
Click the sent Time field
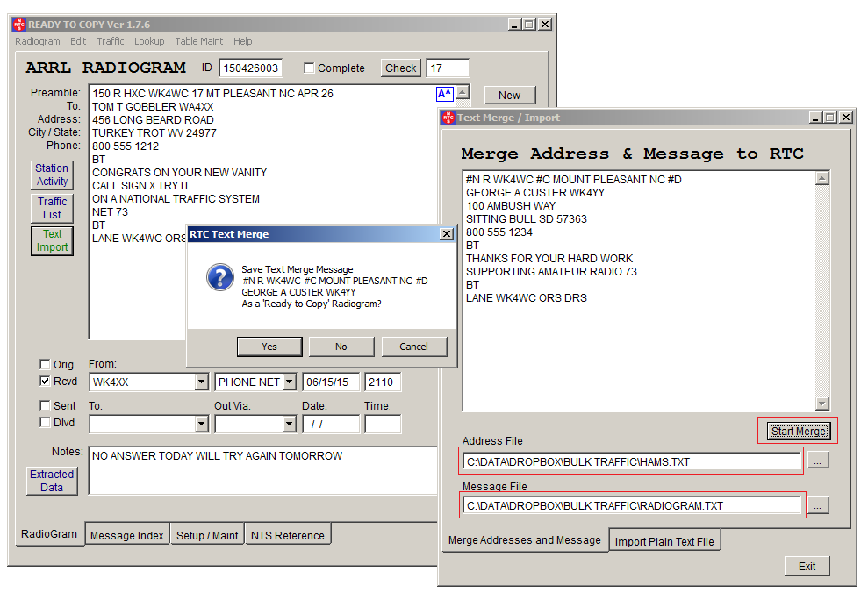point(383,425)
